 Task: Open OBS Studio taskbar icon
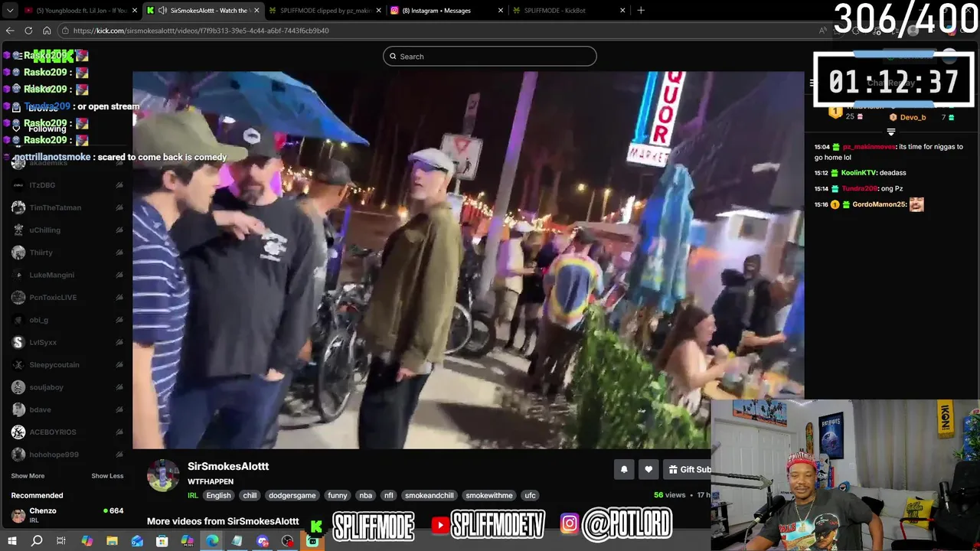[x=287, y=541]
